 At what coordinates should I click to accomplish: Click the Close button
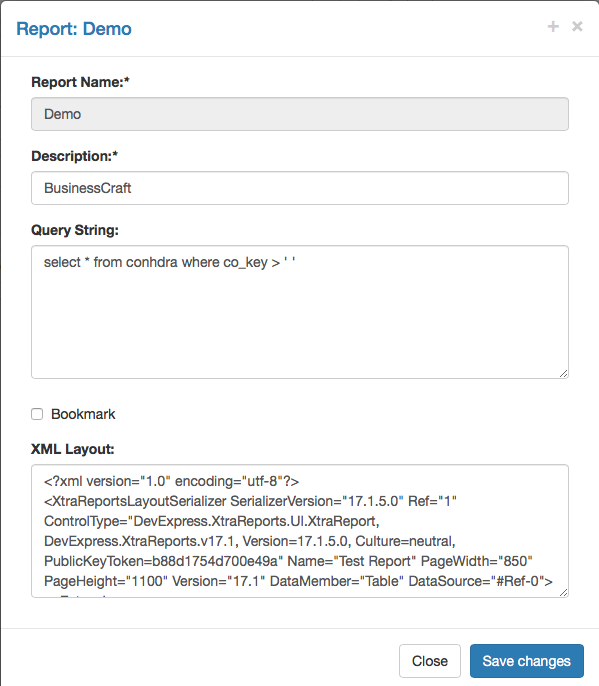coord(430,661)
